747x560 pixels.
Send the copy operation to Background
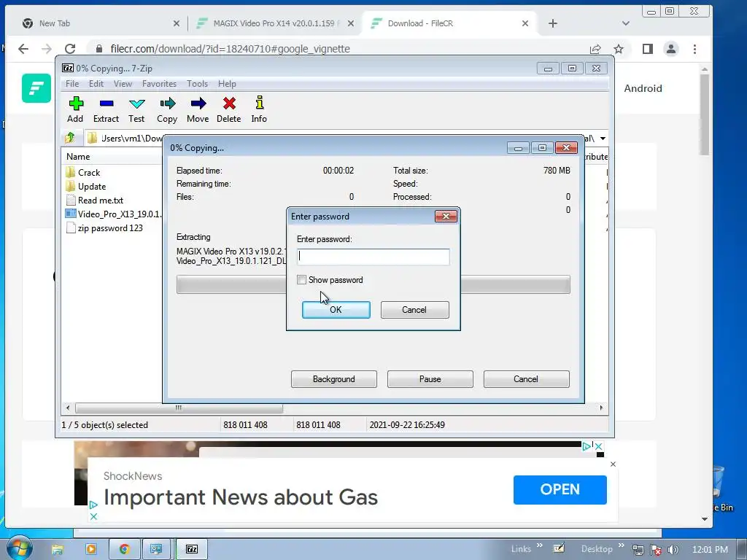334,379
